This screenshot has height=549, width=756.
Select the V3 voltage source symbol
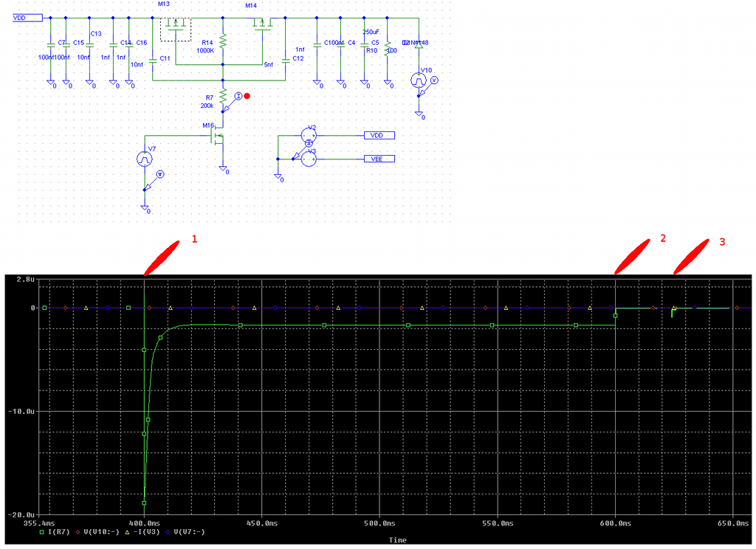[309, 159]
